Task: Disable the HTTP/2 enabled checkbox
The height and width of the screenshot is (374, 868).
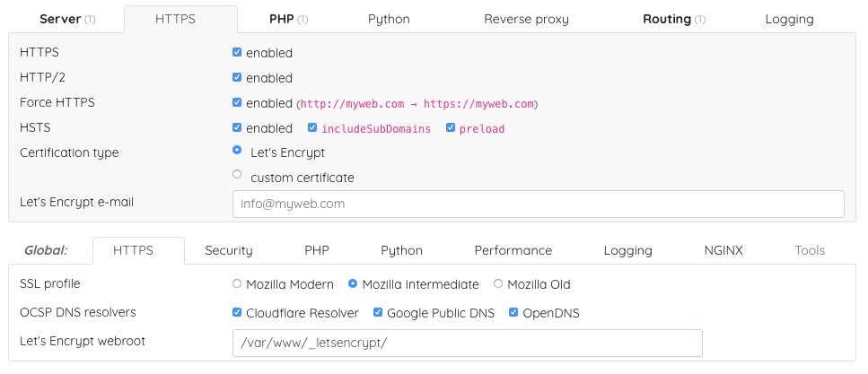Action: (x=237, y=78)
